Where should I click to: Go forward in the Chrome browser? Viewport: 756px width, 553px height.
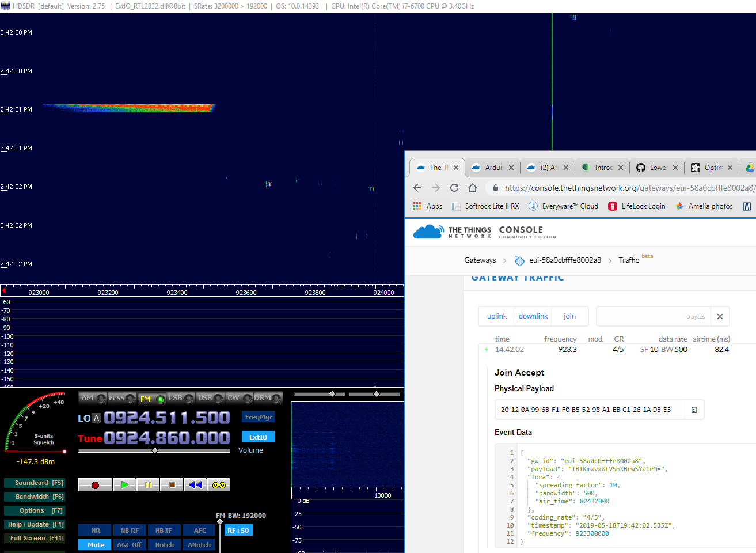point(436,188)
